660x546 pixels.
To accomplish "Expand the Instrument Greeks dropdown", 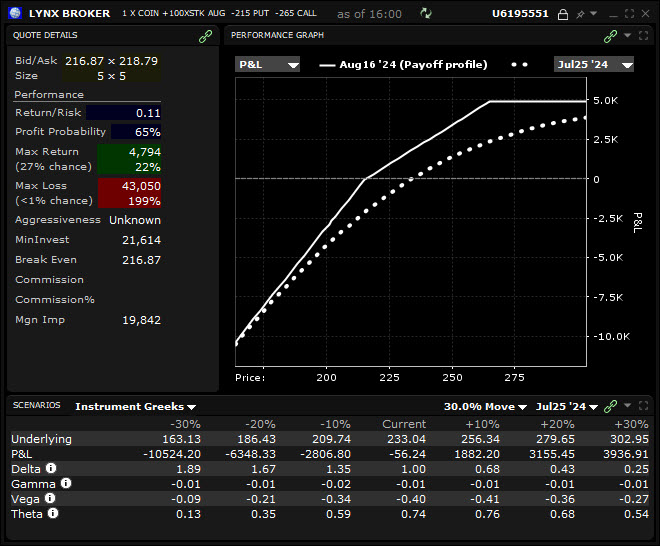I will pos(135,406).
